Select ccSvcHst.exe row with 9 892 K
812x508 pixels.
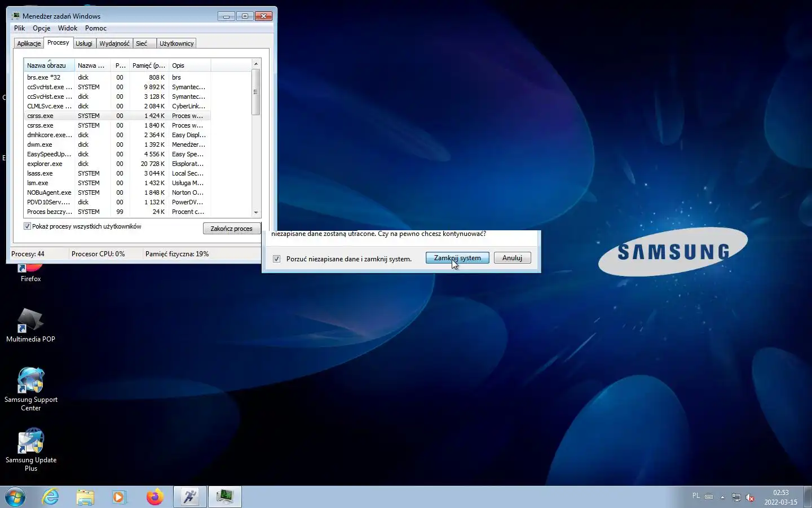tap(117, 87)
